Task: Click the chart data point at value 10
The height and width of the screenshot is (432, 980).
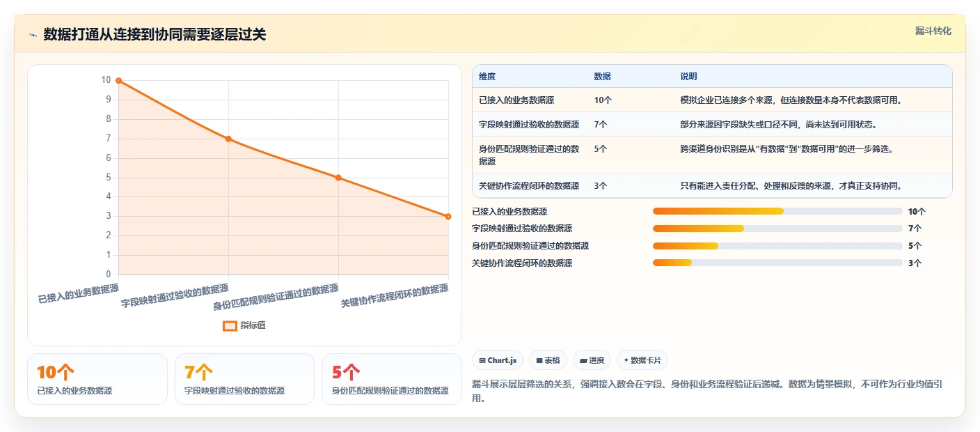Action: (x=119, y=81)
